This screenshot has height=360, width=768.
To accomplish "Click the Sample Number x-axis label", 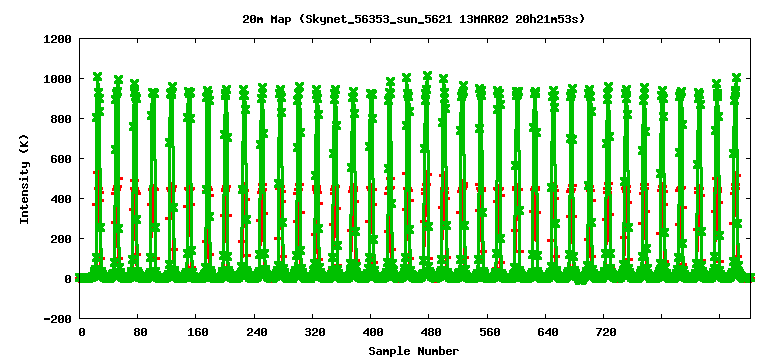I will tap(414, 351).
